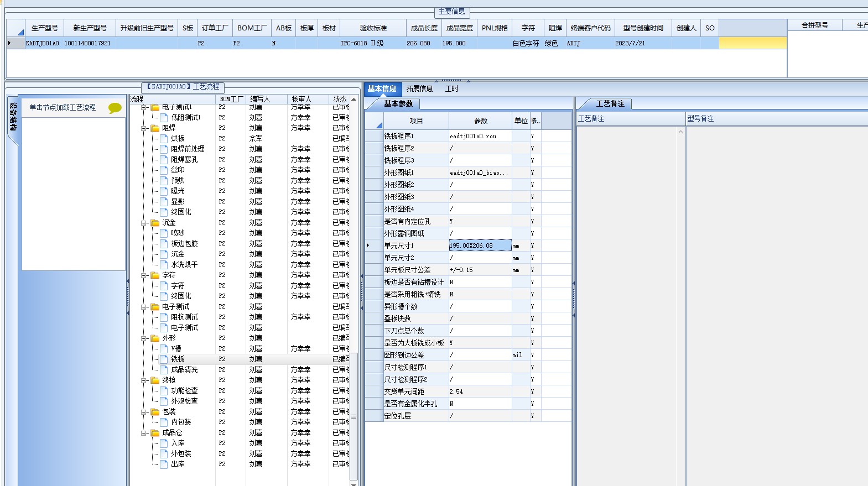The image size is (868, 486).
Task: Click the folder icon beside 阻焊
Action: tap(155, 128)
